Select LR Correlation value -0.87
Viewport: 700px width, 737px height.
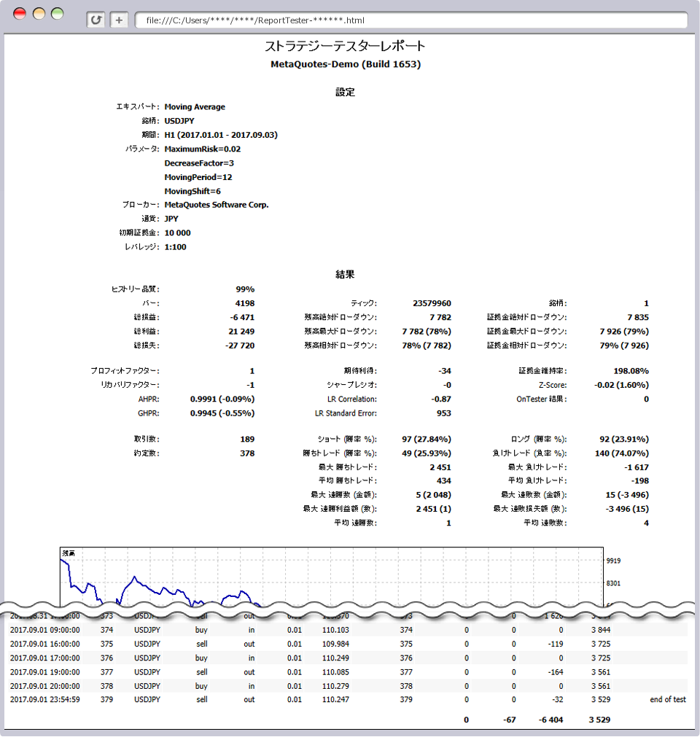click(x=441, y=399)
